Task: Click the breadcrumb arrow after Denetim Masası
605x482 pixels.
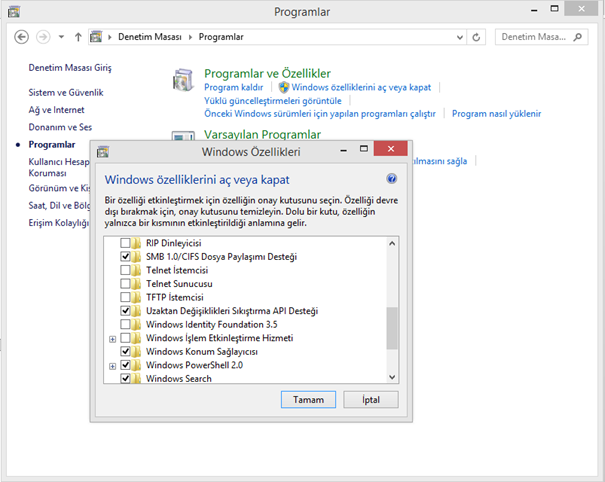Action: [190, 37]
